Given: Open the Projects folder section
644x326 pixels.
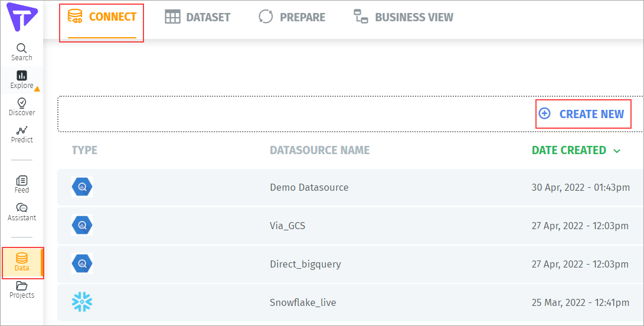Looking at the screenshot, I should pyautogui.click(x=22, y=290).
